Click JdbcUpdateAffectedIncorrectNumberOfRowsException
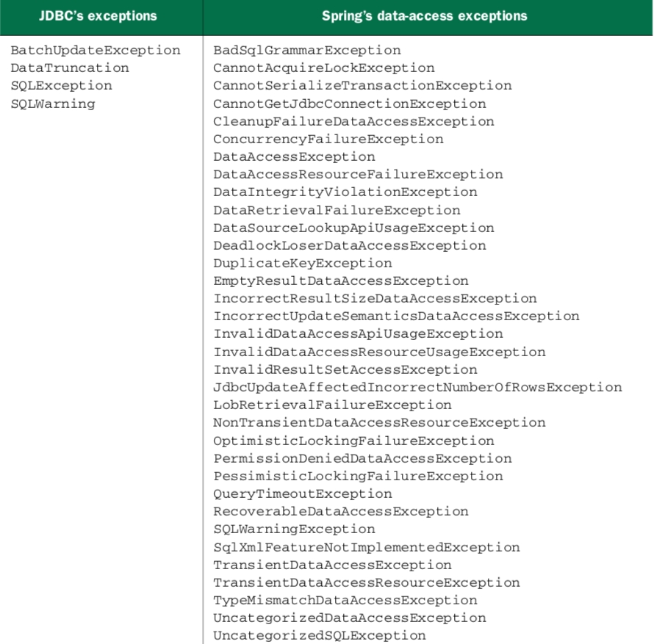The height and width of the screenshot is (644, 654). (417, 387)
